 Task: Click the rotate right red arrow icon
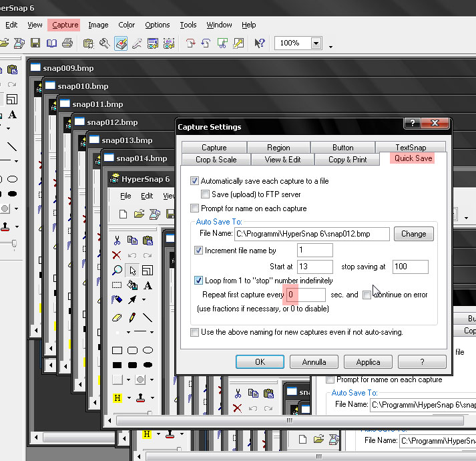click(190, 43)
